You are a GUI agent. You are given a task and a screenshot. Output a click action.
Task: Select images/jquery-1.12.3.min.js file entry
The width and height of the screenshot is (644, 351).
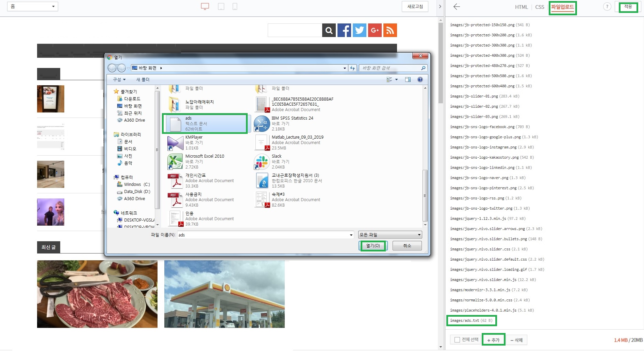pyautogui.click(x=488, y=218)
